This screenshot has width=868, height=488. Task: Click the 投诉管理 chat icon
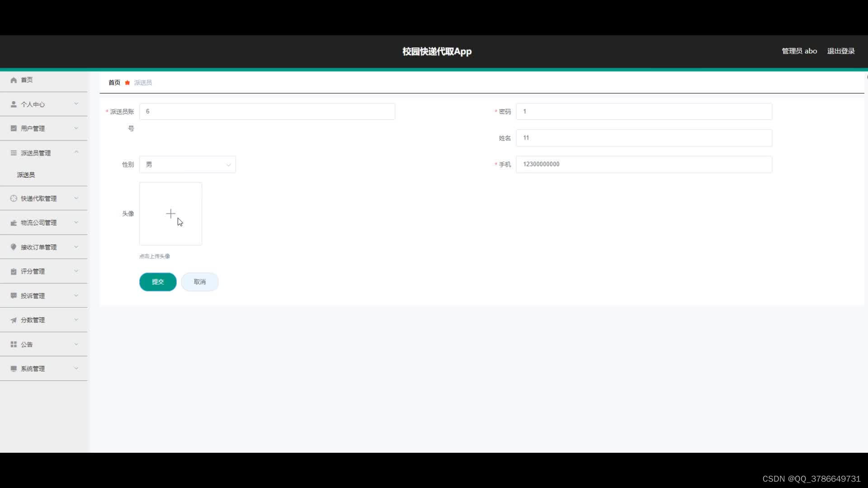coord(14,296)
